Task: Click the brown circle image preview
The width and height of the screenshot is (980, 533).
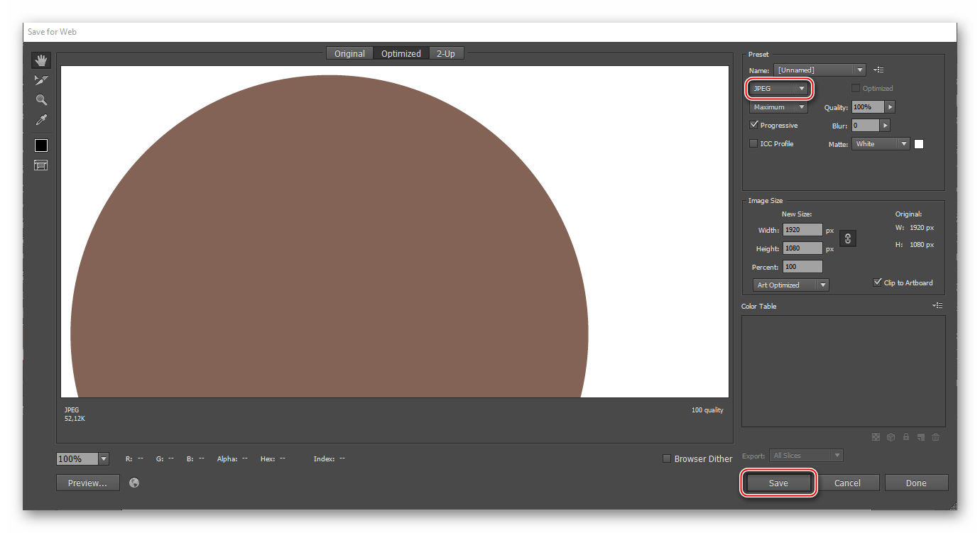Action: coord(330,236)
